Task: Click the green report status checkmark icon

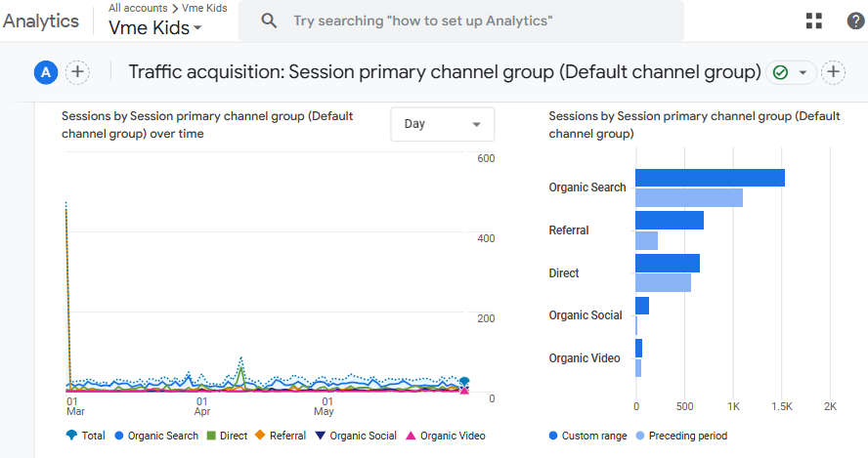Action: (x=780, y=72)
